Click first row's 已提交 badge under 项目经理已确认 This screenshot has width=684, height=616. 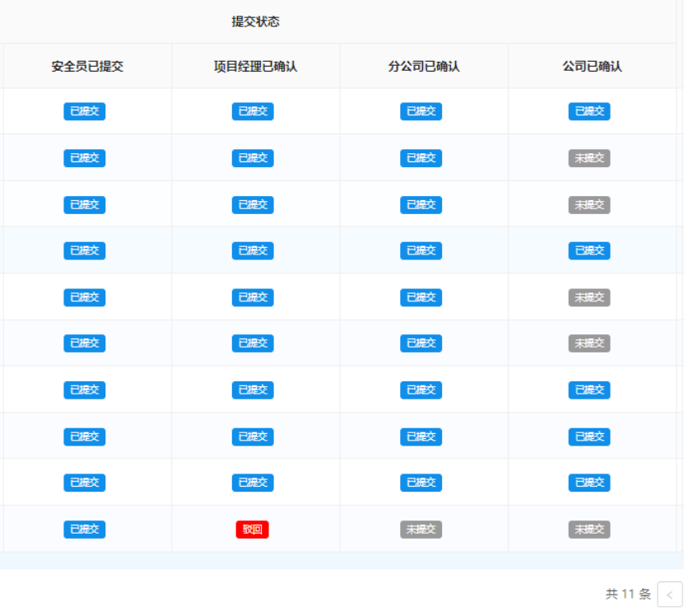tap(252, 111)
